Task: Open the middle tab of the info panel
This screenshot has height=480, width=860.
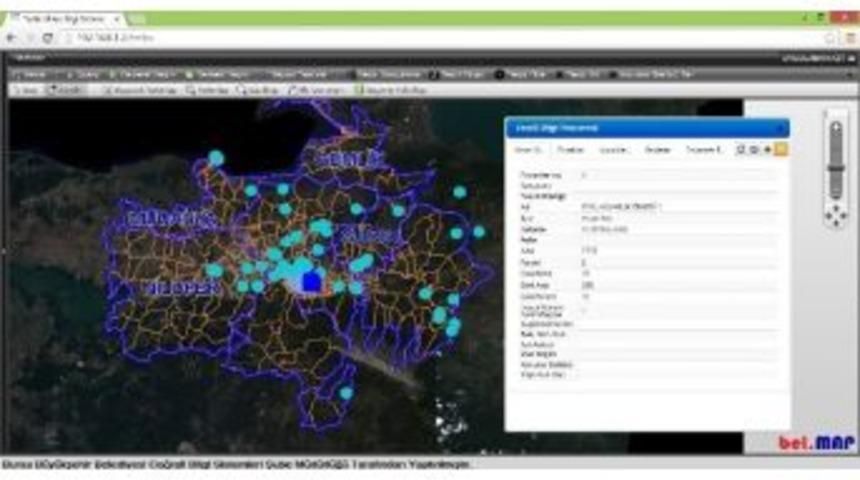Action: [x=613, y=150]
